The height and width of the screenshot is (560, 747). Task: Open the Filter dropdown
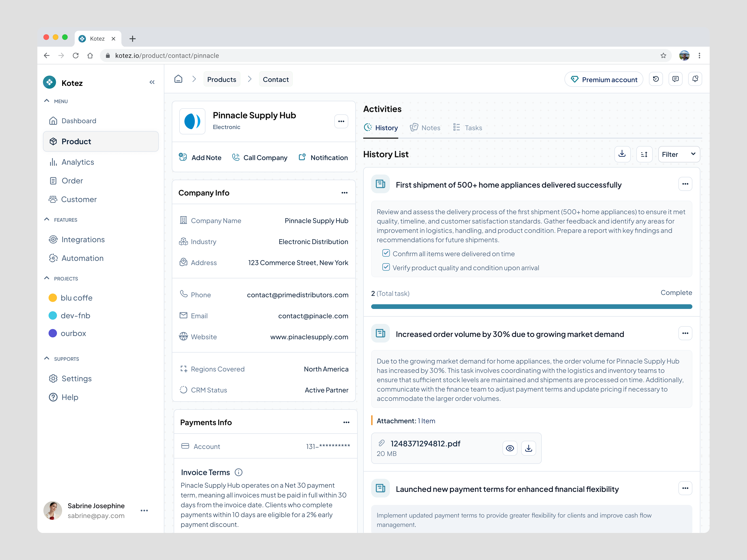pyautogui.click(x=679, y=154)
